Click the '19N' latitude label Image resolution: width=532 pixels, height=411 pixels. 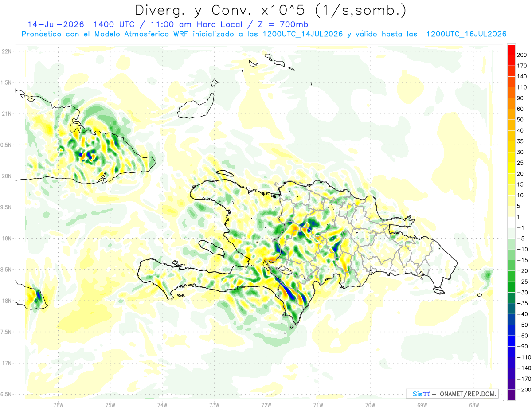click(6, 238)
